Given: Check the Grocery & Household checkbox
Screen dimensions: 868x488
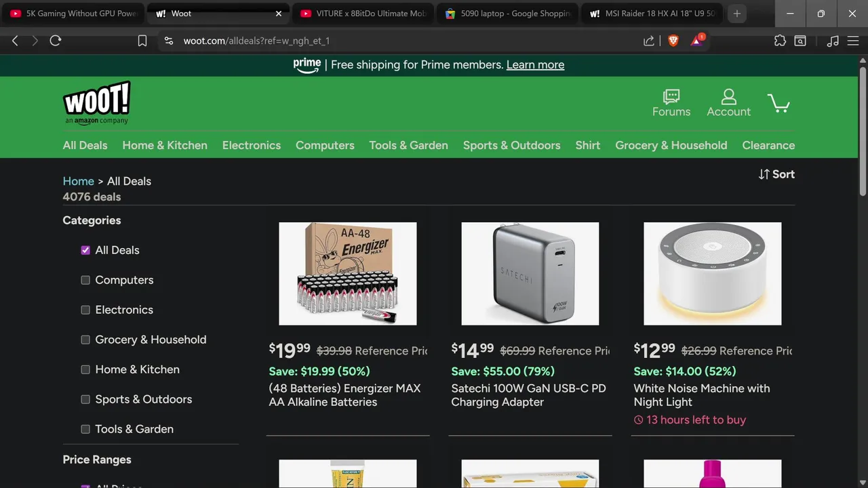Looking at the screenshot, I should tap(85, 340).
